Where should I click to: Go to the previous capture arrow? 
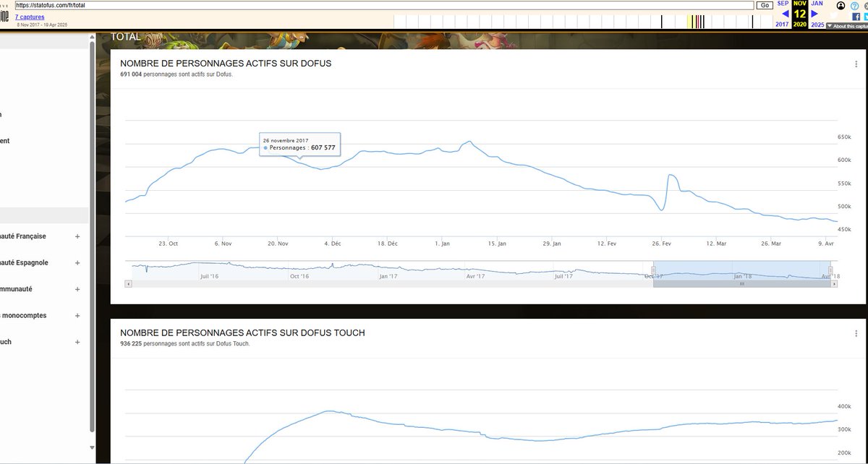point(786,14)
